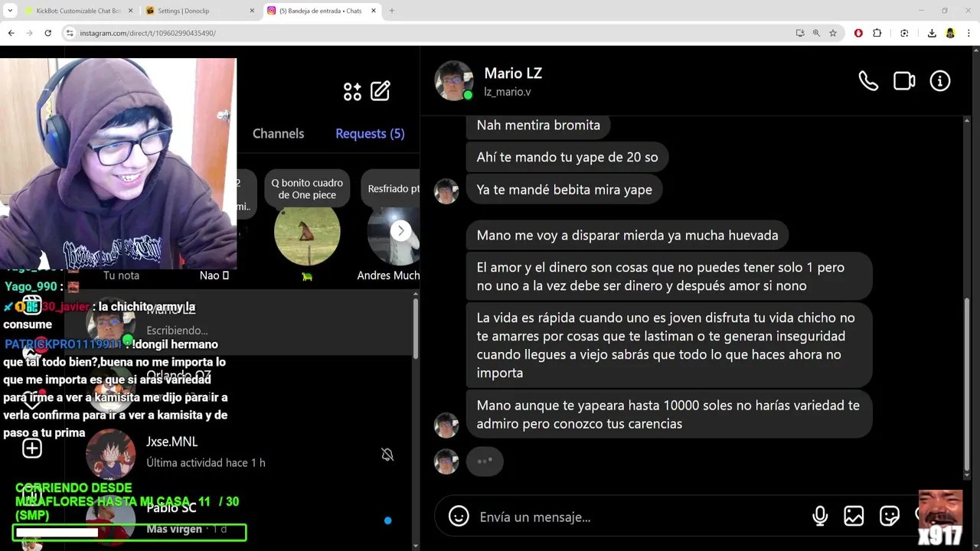Screen dimensions: 980x551
Task: Open the 'Q bonito cuadro de One piece' note
Action: [307, 188]
